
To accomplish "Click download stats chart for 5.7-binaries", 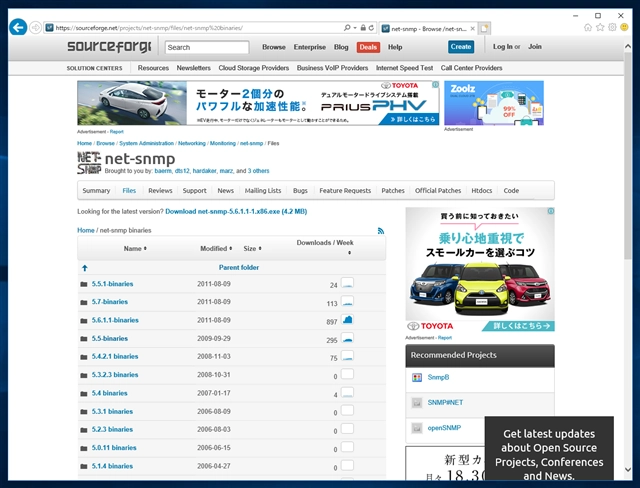I will (x=347, y=302).
